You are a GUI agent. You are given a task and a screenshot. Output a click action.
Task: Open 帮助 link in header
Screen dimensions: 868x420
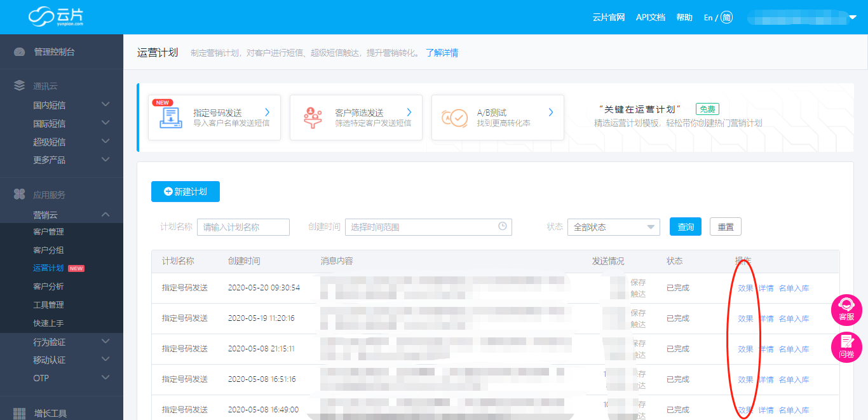coord(684,17)
